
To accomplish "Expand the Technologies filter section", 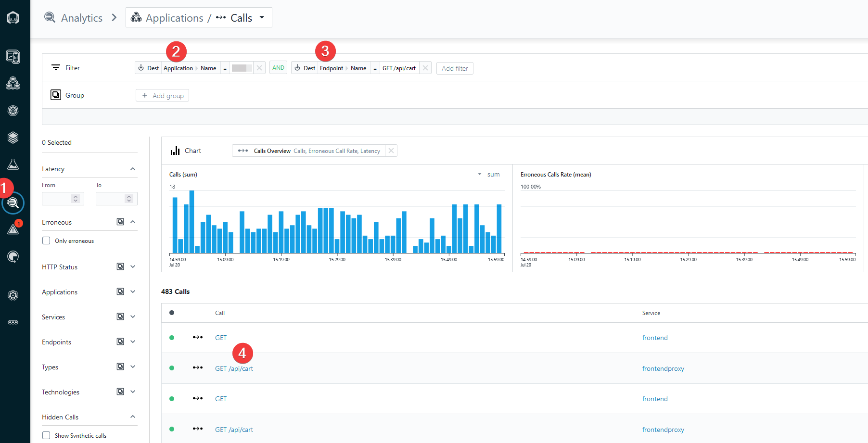I will [133, 392].
